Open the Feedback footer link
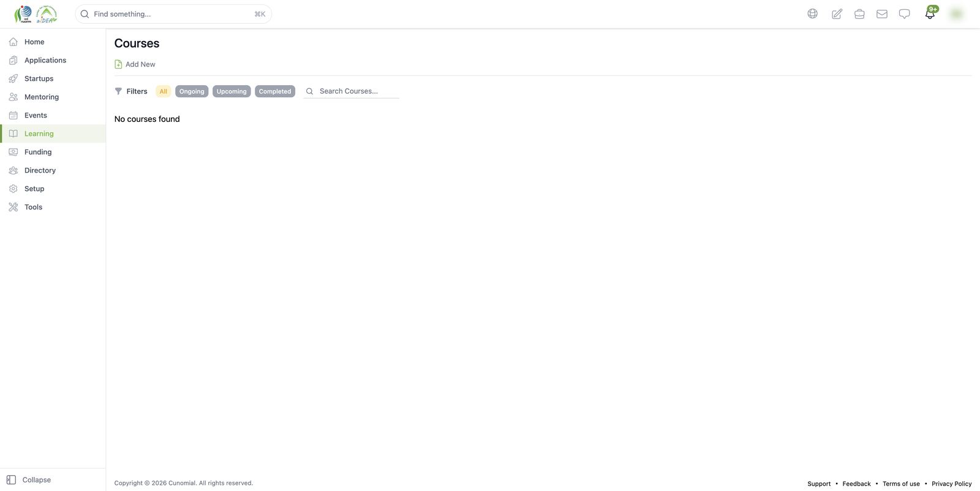Screen dimensions: 980x491 pyautogui.click(x=856, y=484)
